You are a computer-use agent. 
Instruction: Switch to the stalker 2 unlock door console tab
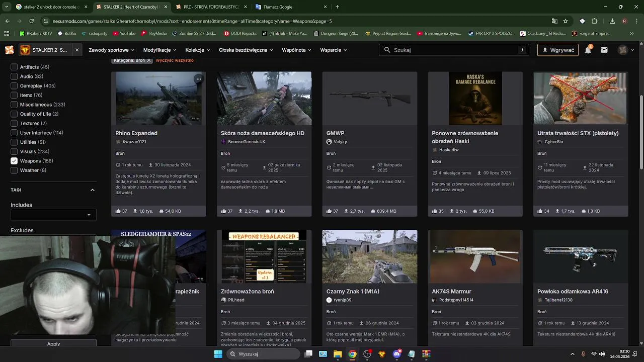tap(51, 7)
